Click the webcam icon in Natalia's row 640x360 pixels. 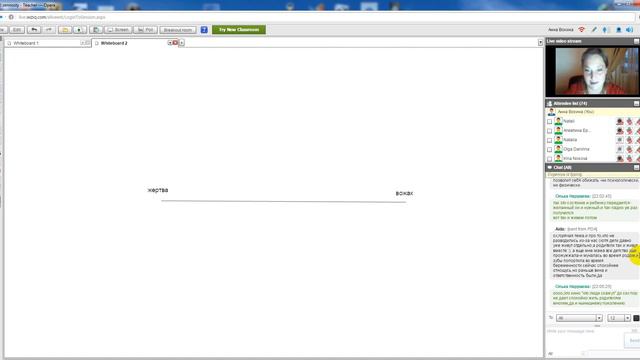pyautogui.click(x=620, y=140)
